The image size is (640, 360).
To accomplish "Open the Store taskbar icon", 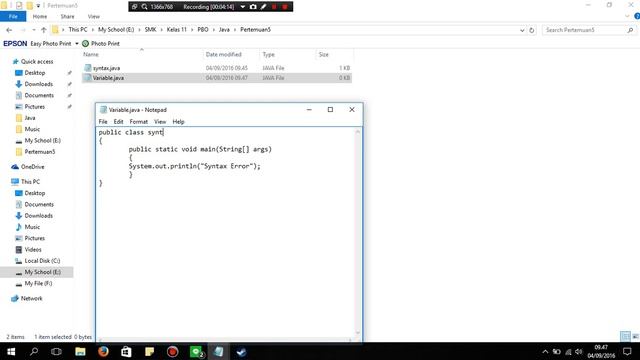I will [x=126, y=351].
